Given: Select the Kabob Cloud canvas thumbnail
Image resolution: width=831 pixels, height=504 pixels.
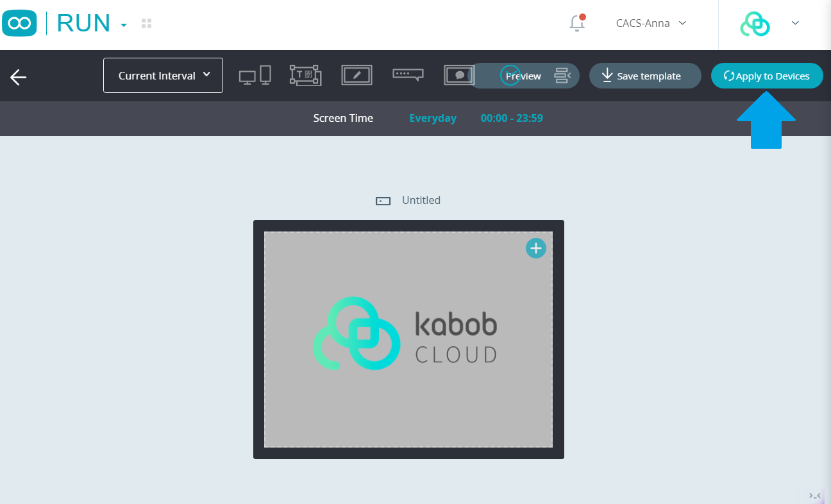Looking at the screenshot, I should click(408, 339).
